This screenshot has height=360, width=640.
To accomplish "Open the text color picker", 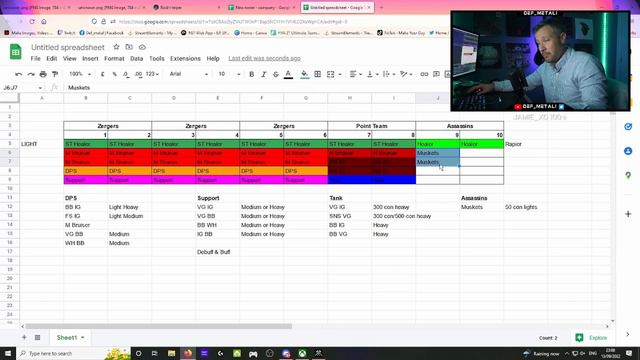I will 288,74.
